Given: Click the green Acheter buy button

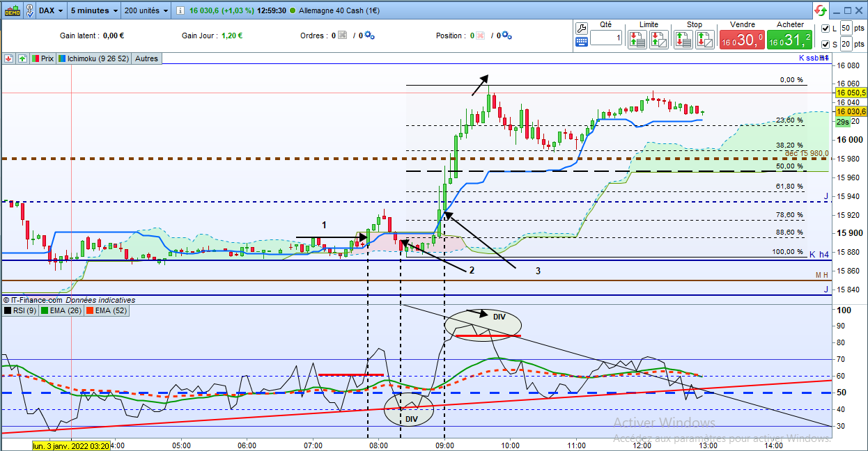Looking at the screenshot, I should pyautogui.click(x=790, y=40).
